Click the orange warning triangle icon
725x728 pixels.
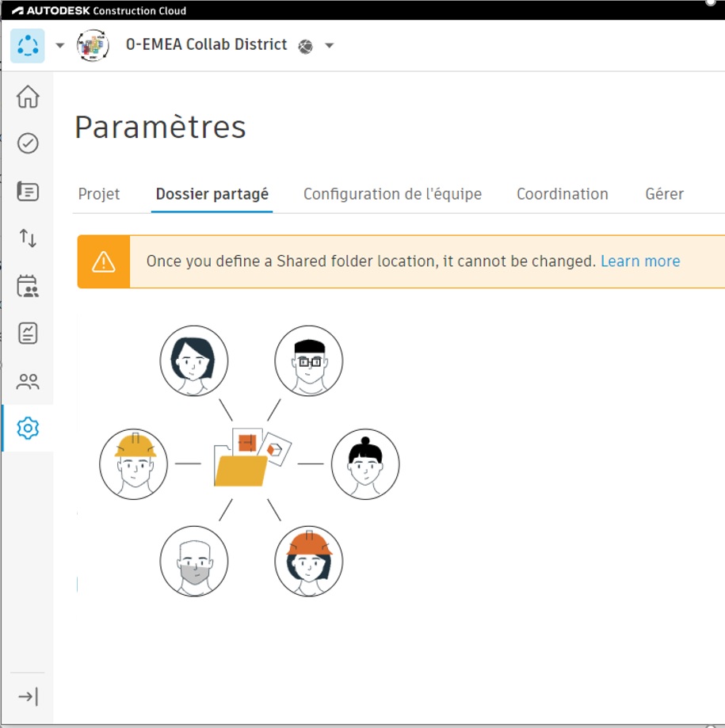click(104, 261)
